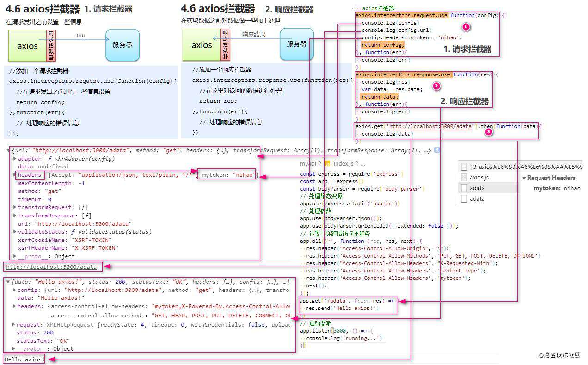Click the 'var data = res.data;' code line

pyautogui.click(x=392, y=89)
